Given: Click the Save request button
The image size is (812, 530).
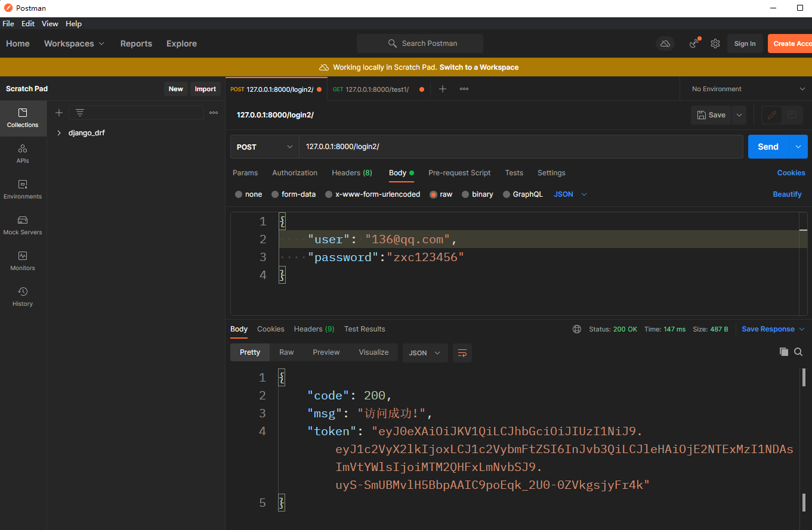Looking at the screenshot, I should 711,115.
